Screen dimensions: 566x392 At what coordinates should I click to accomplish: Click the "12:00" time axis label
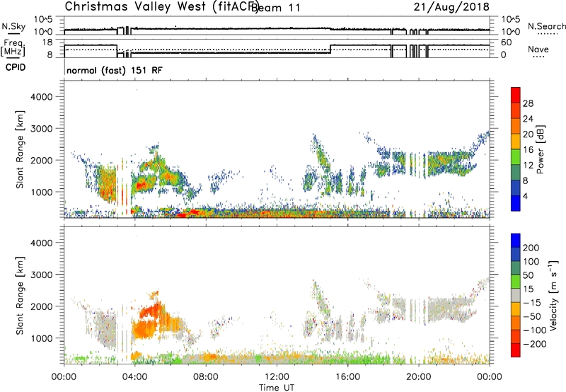277,377
